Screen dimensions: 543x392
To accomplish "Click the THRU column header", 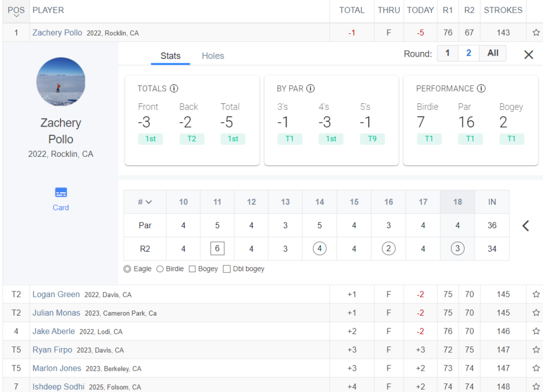I will point(389,11).
